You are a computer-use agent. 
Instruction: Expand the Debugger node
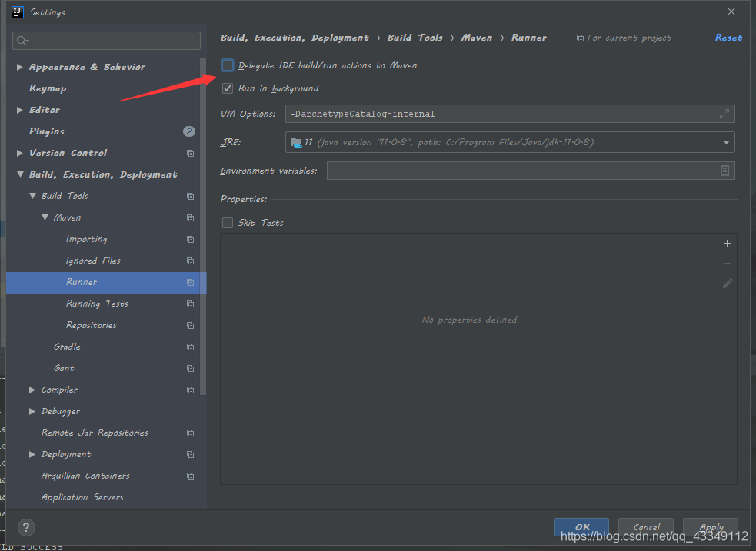[x=32, y=411]
